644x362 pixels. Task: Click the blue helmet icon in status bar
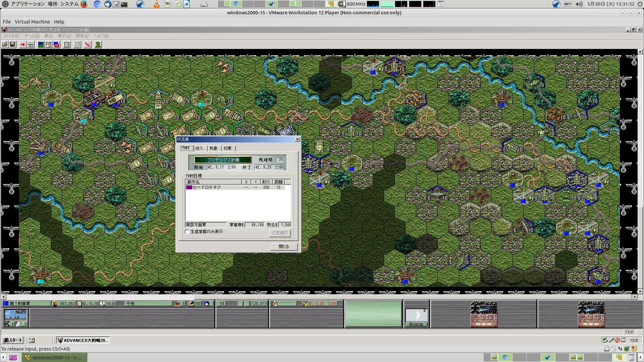pos(207,304)
